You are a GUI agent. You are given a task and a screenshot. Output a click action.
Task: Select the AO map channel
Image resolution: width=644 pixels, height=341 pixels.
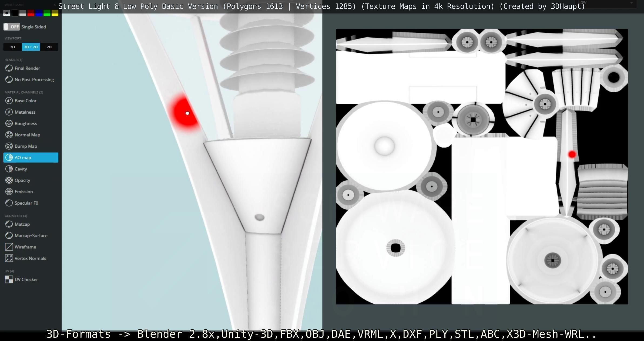(31, 157)
